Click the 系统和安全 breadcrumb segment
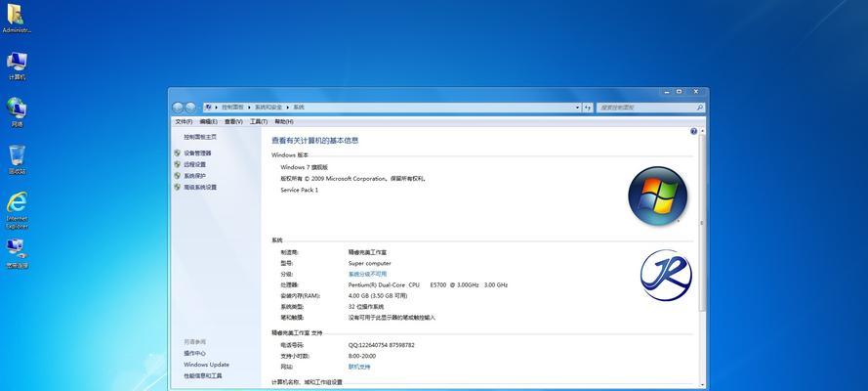Viewport: 868px width, 391px height. point(269,108)
